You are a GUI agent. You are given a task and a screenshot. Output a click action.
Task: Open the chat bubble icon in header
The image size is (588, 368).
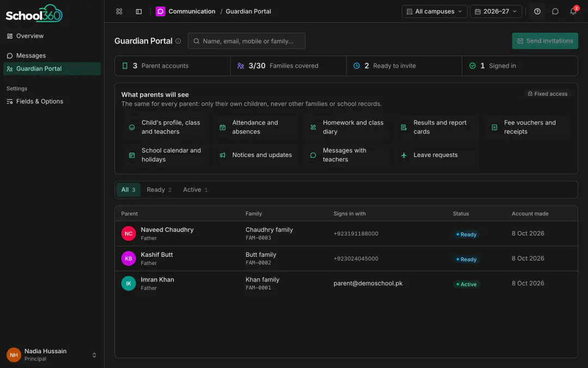tap(555, 11)
